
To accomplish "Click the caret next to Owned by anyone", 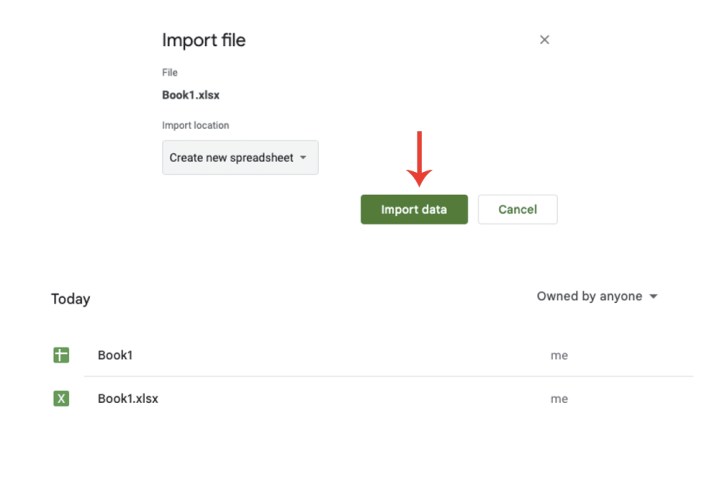I will [x=654, y=297].
